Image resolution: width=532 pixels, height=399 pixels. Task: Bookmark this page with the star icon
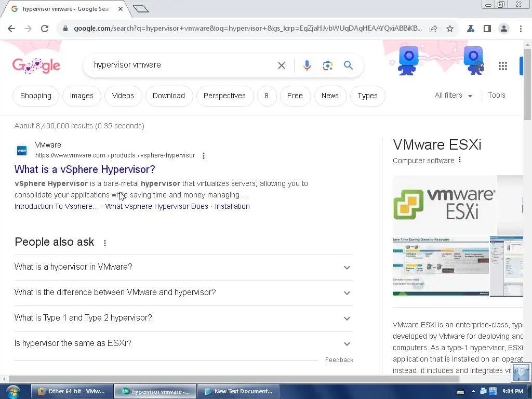(450, 29)
